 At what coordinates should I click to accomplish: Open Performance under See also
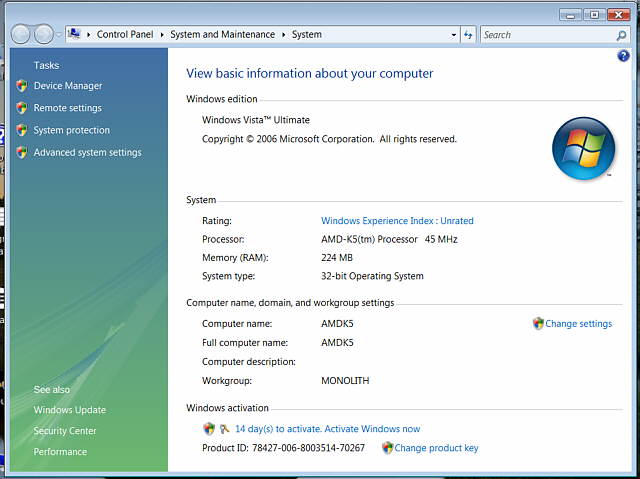60,452
